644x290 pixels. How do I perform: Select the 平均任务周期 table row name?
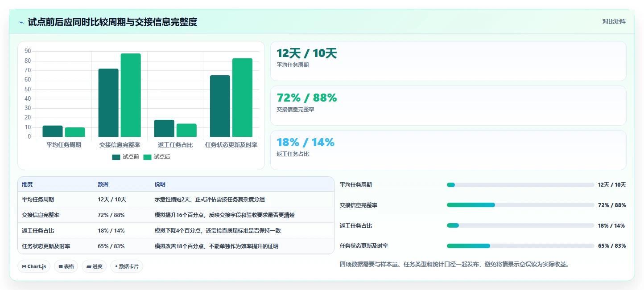(38, 200)
